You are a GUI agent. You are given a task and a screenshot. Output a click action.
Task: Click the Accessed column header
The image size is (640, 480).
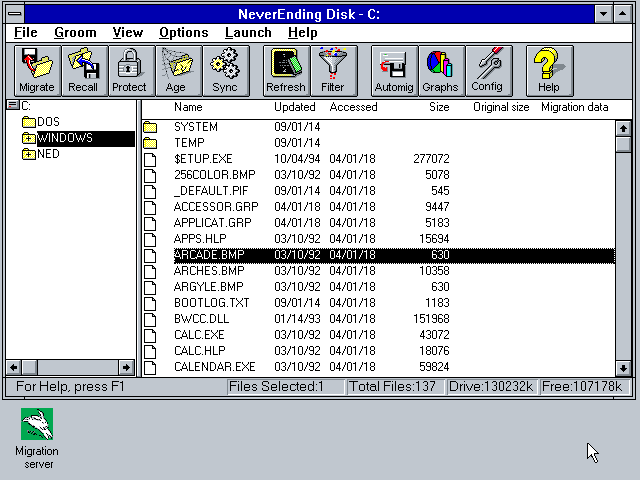353,107
